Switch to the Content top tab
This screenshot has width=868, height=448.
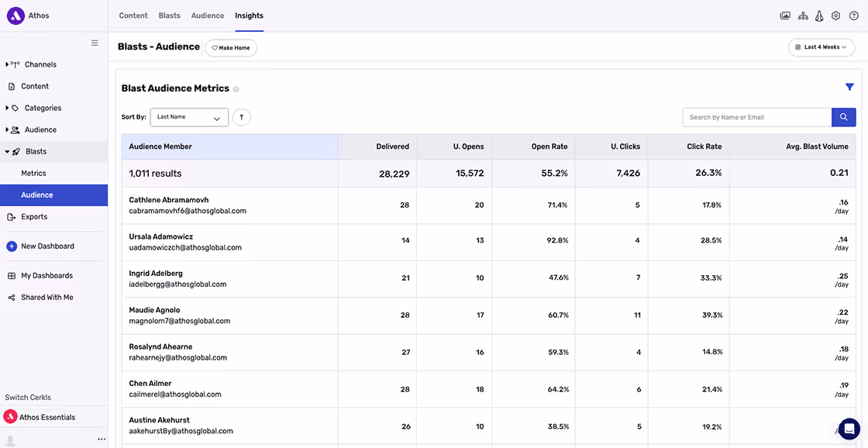[133, 16]
